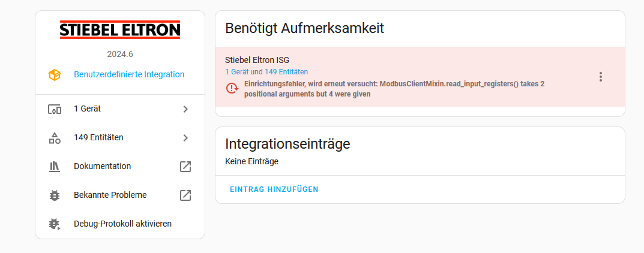Click the EINTRAG HINZUFÜGEN button

pos(274,189)
